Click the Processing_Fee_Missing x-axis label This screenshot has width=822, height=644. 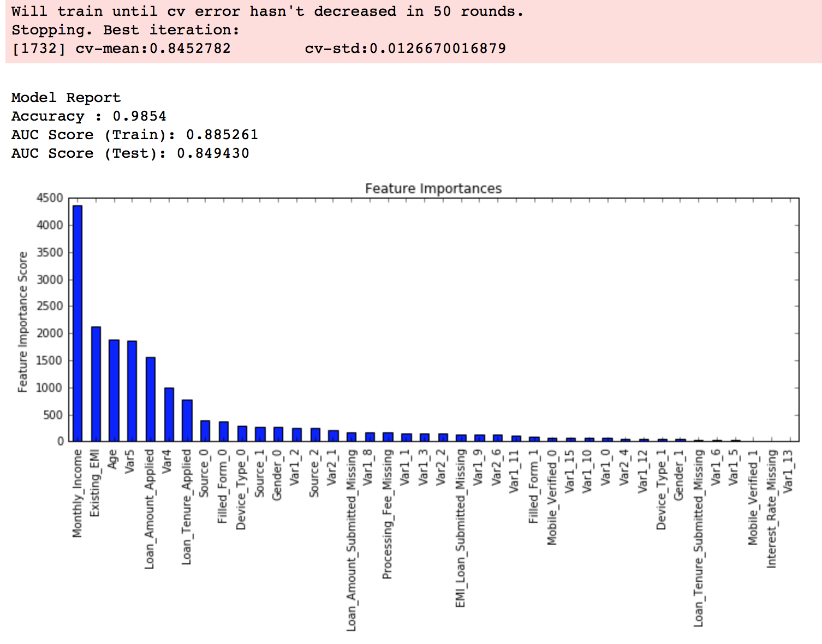click(x=387, y=514)
